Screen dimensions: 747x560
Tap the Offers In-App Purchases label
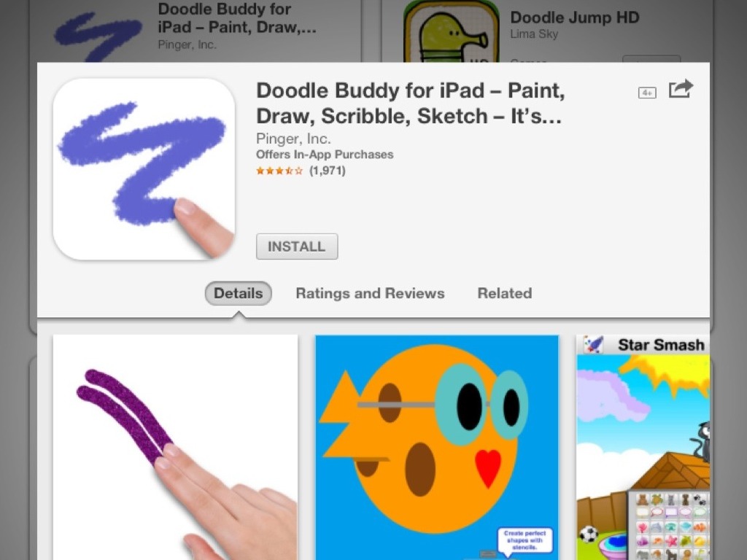[x=325, y=155]
